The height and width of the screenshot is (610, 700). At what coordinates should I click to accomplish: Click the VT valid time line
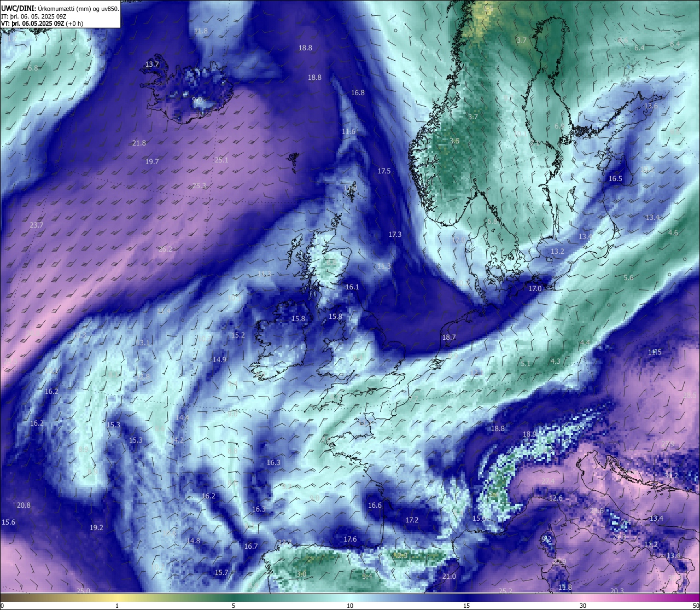coord(43,24)
